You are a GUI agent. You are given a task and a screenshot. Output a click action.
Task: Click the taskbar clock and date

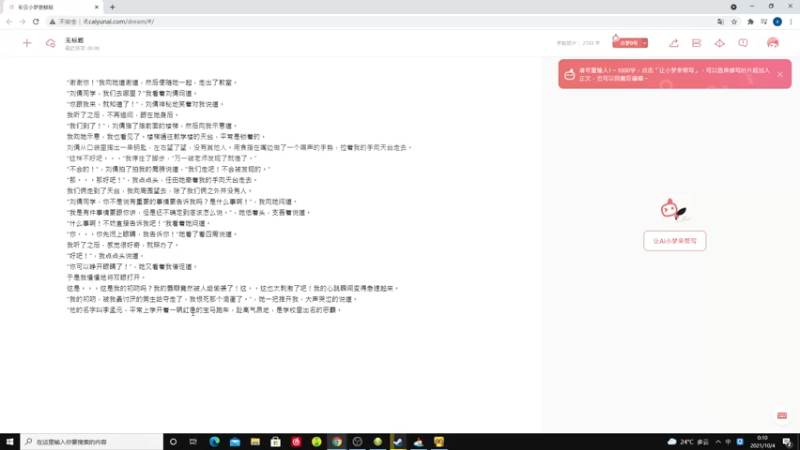tap(762, 442)
